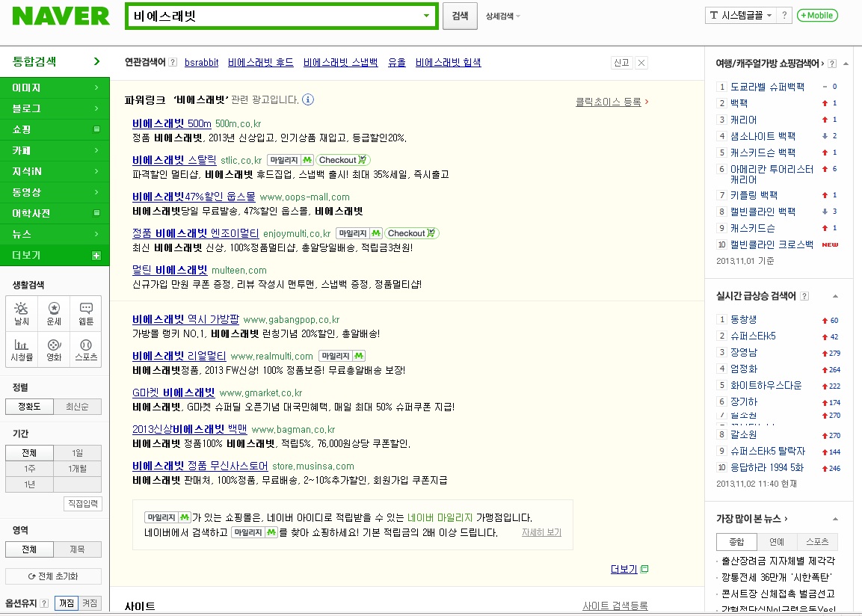The width and height of the screenshot is (862, 616).
Task: Open the 상세검색 dropdown
Action: [502, 16]
